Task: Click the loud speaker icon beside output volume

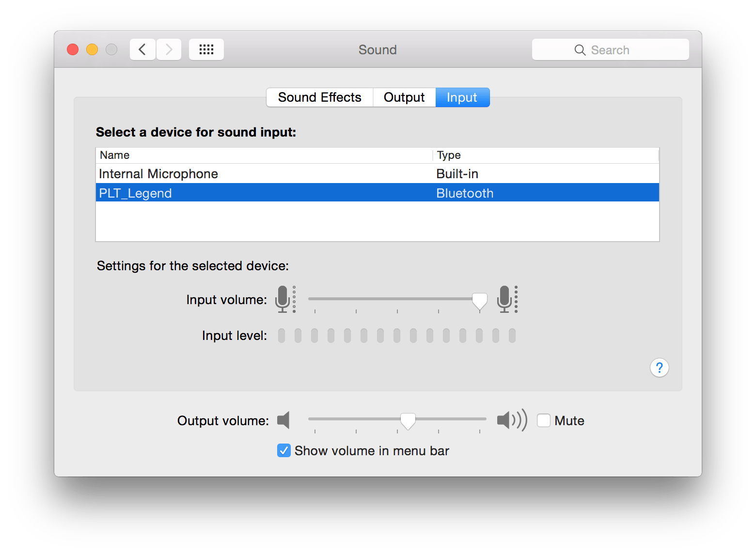Action: [x=510, y=420]
